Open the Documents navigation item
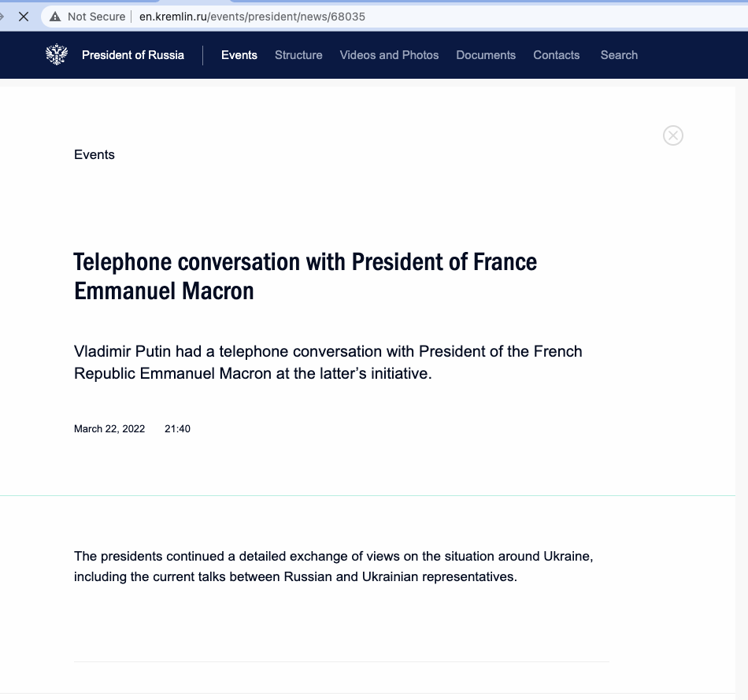The height and width of the screenshot is (700, 748). pos(486,55)
